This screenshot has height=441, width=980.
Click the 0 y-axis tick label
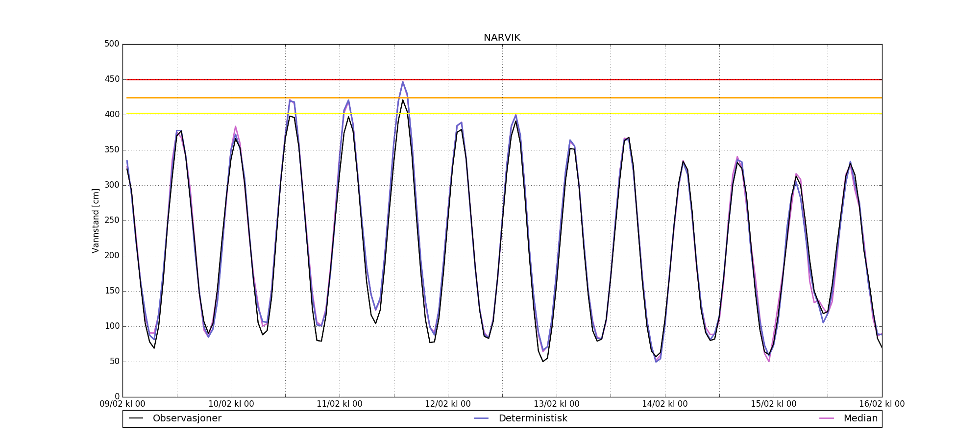(117, 397)
